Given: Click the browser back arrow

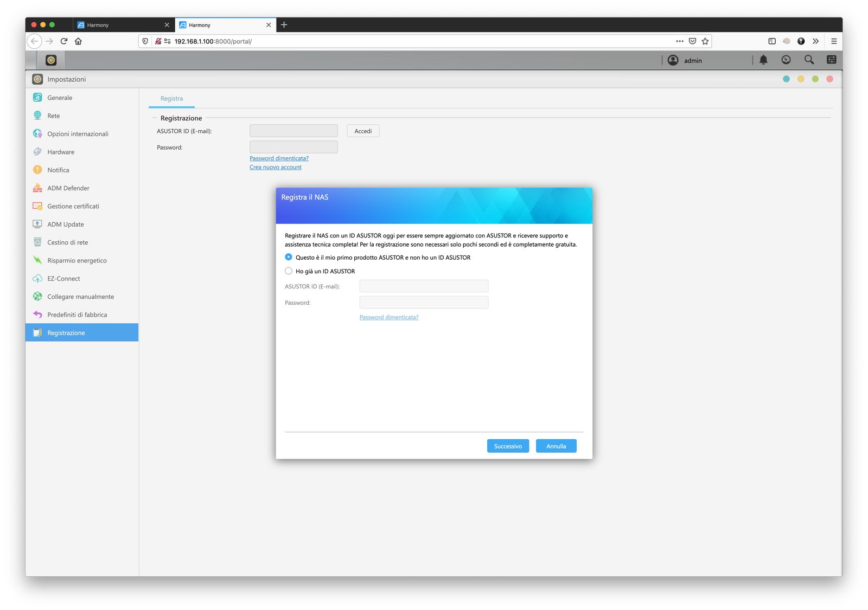Looking at the screenshot, I should pyautogui.click(x=34, y=41).
